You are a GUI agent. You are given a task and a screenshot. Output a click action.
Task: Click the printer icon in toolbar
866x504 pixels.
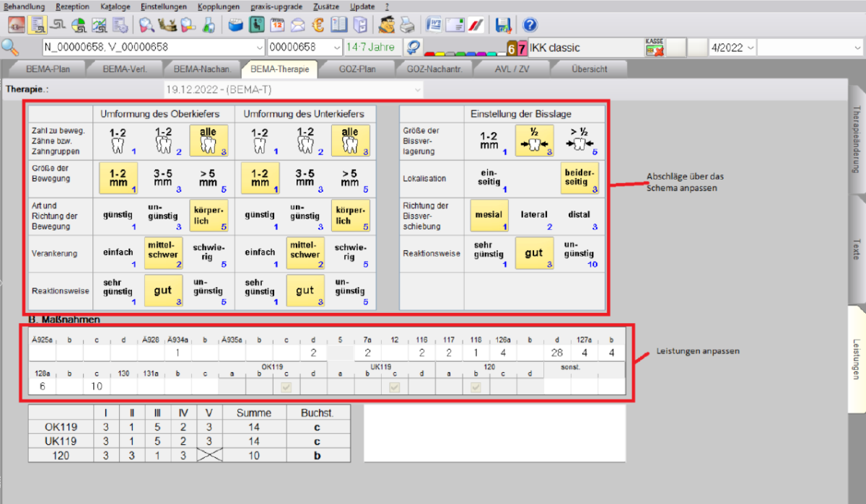pyautogui.click(x=408, y=25)
